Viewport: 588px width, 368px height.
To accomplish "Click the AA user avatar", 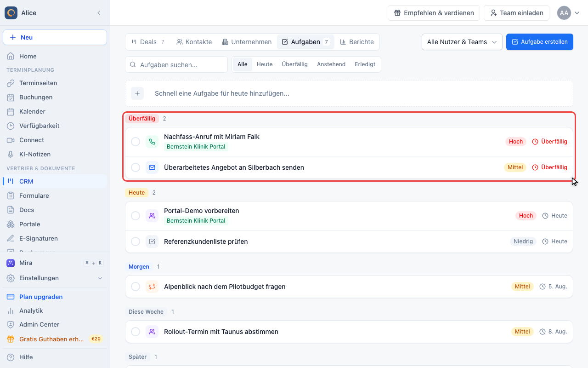I will pyautogui.click(x=564, y=13).
